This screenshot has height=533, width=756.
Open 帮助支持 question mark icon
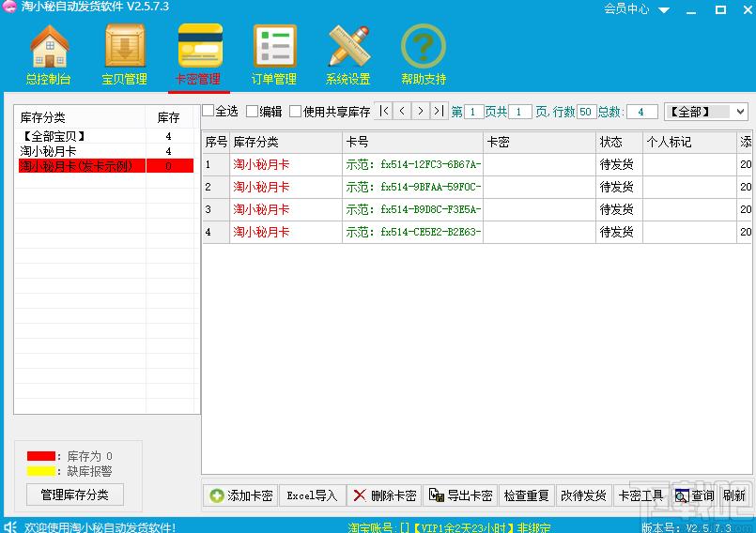point(424,46)
